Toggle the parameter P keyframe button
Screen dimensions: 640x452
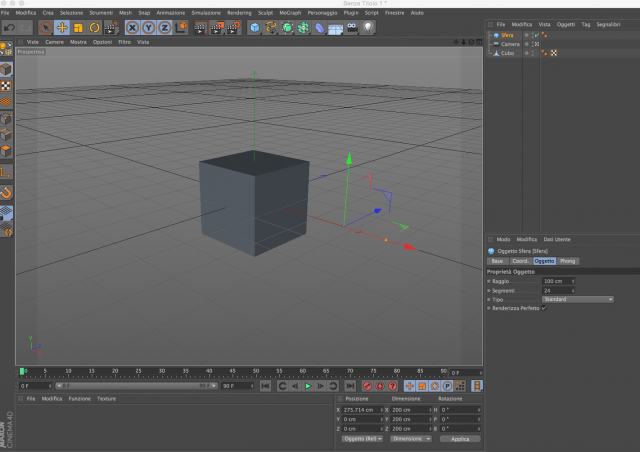[447, 386]
